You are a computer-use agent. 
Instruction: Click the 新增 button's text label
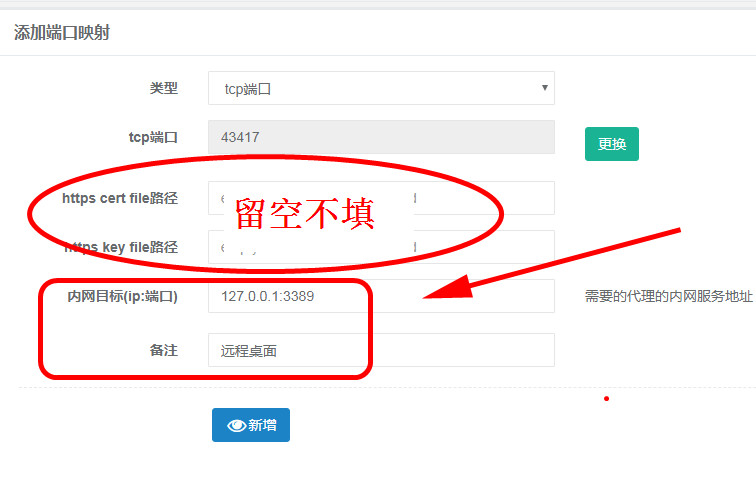pyautogui.click(x=263, y=425)
